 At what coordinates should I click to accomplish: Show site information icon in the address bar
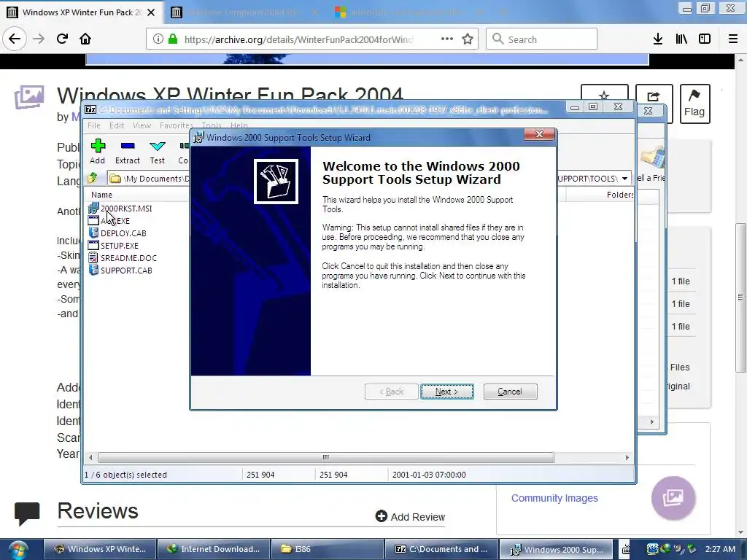pyautogui.click(x=158, y=39)
